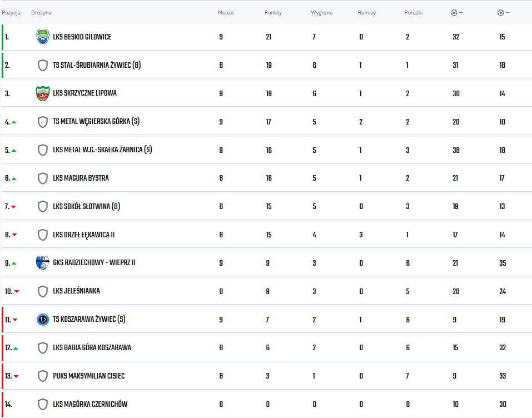532x418 pixels.
Task: Click the green up arrow at position 5
Action: pos(14,150)
